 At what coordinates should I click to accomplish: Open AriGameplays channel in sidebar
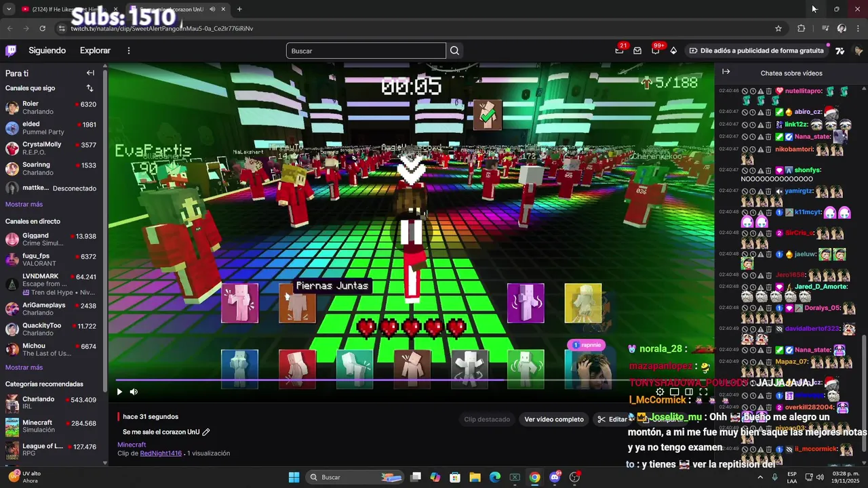52,309
